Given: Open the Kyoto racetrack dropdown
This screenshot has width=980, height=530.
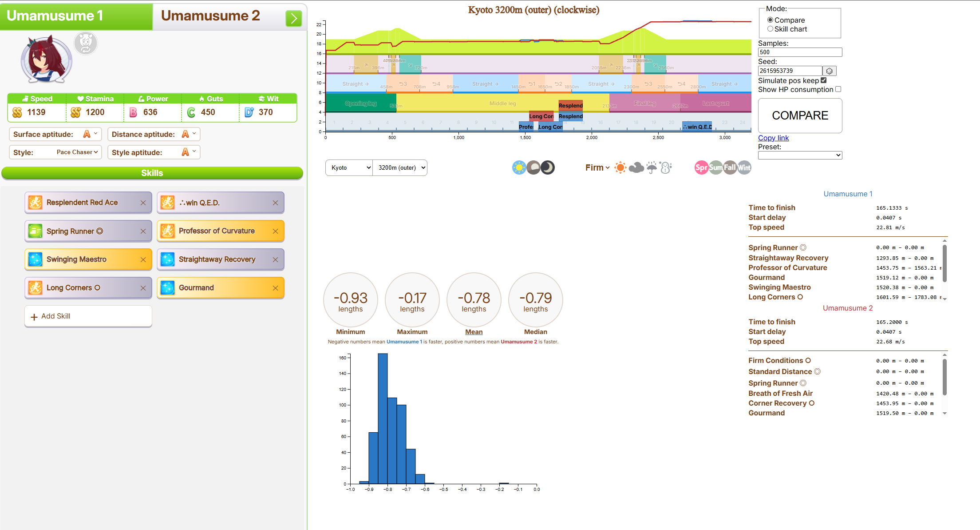Looking at the screenshot, I should 349,167.
